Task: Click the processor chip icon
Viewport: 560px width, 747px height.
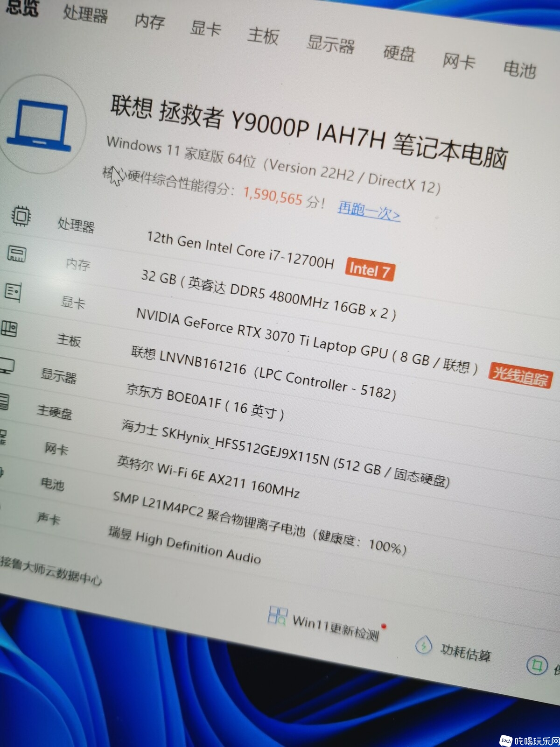Action: [x=21, y=216]
